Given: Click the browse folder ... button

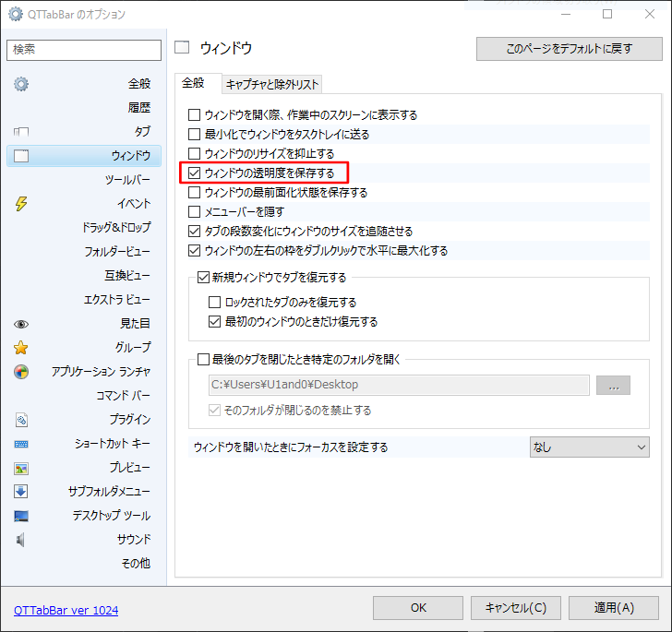Looking at the screenshot, I should pyautogui.click(x=613, y=386).
